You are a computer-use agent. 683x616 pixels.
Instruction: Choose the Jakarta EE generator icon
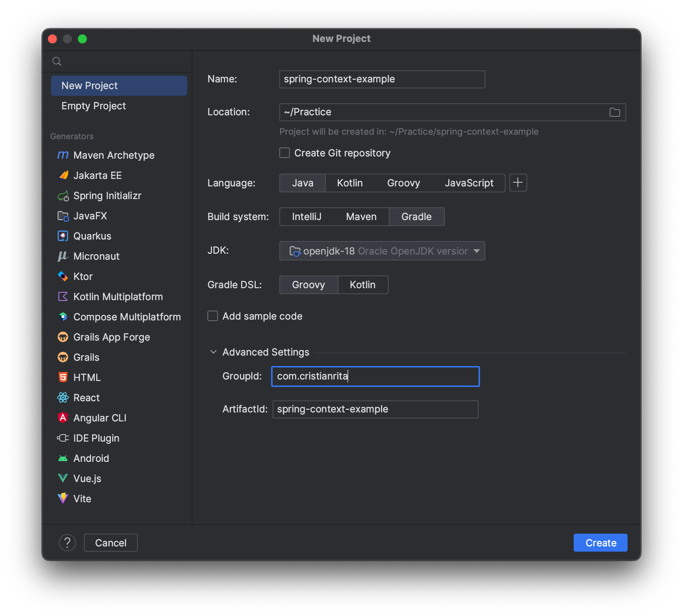(63, 175)
